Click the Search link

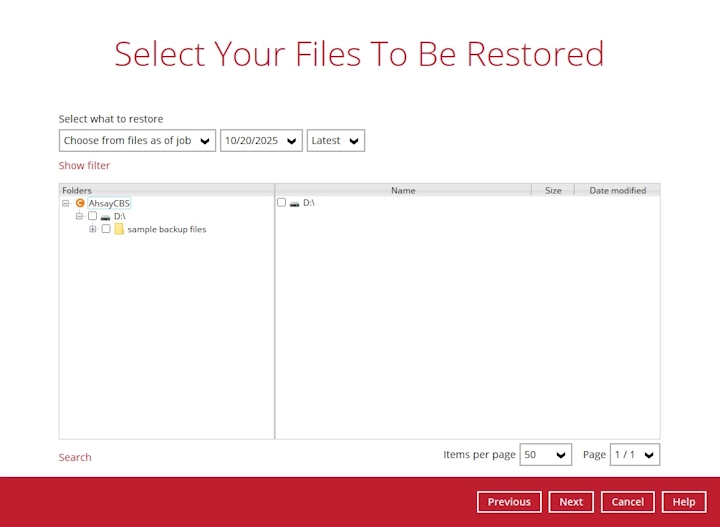tap(75, 457)
